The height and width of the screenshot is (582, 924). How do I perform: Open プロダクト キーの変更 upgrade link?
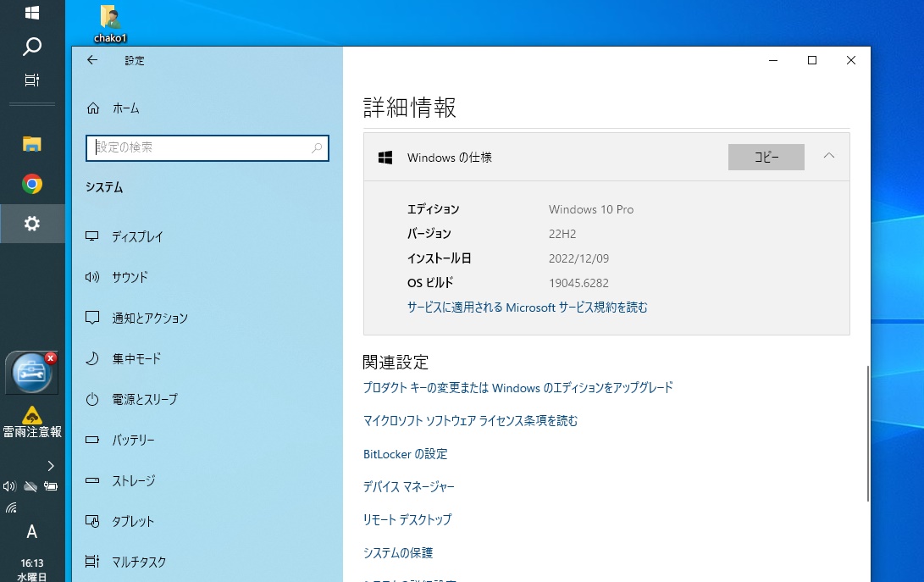pyautogui.click(x=518, y=387)
